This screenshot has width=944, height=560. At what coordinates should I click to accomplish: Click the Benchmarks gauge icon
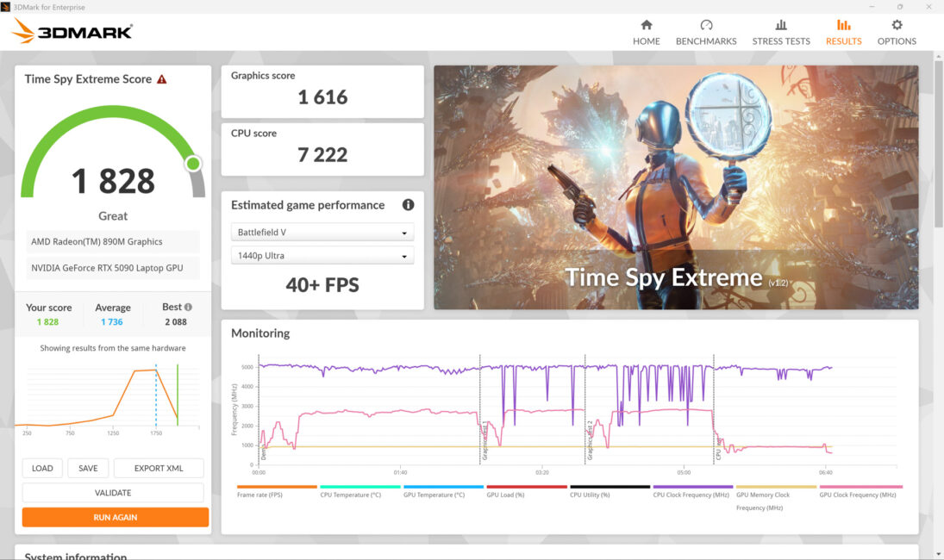tap(706, 25)
